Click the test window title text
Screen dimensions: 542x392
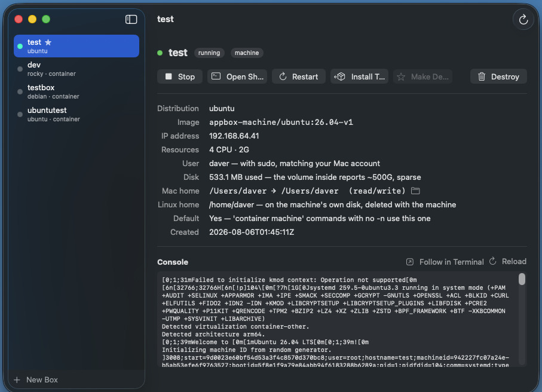click(x=166, y=19)
